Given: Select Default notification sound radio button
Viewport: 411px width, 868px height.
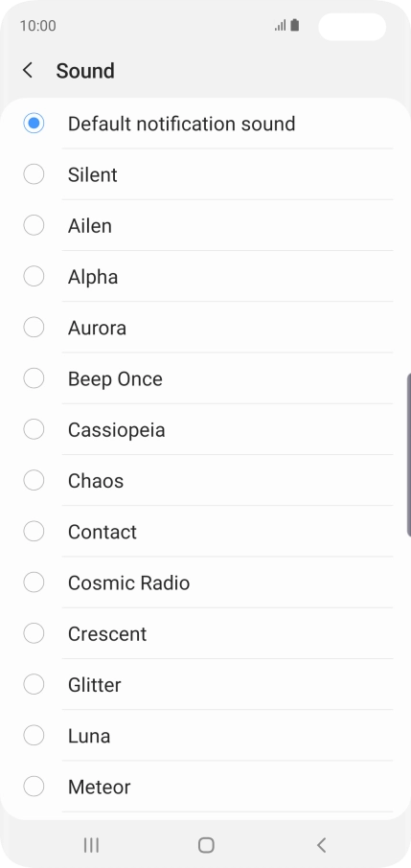Looking at the screenshot, I should tap(34, 124).
